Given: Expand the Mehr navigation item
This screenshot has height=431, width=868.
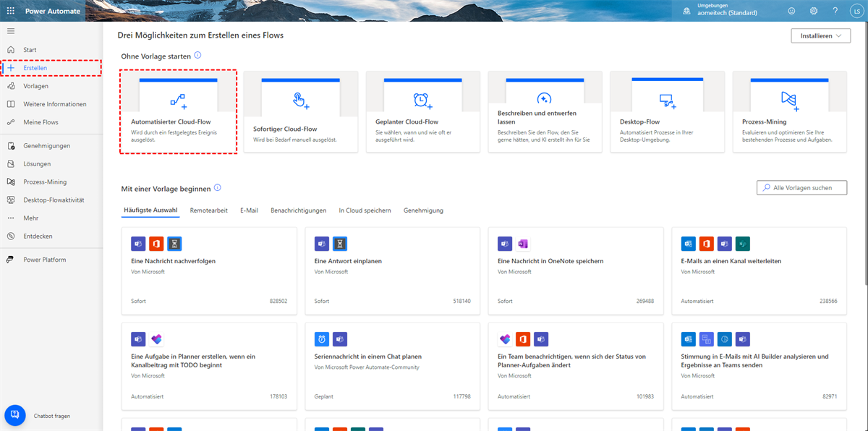Looking at the screenshot, I should pyautogui.click(x=31, y=218).
